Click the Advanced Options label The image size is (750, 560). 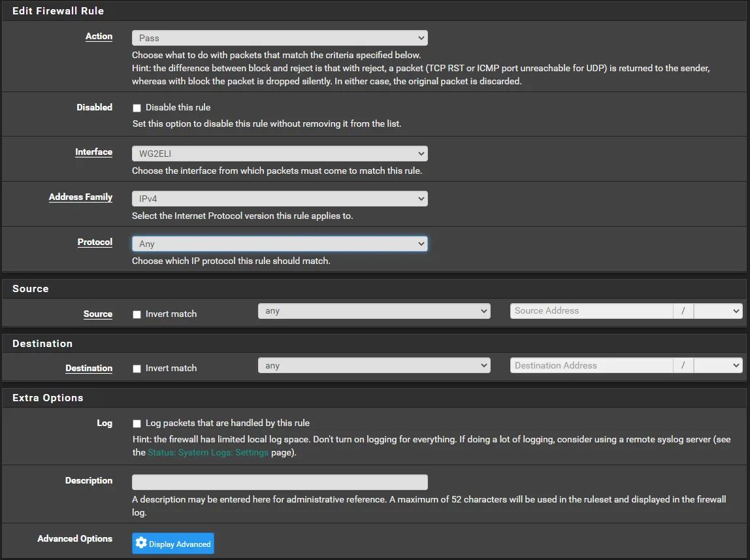tap(74, 538)
